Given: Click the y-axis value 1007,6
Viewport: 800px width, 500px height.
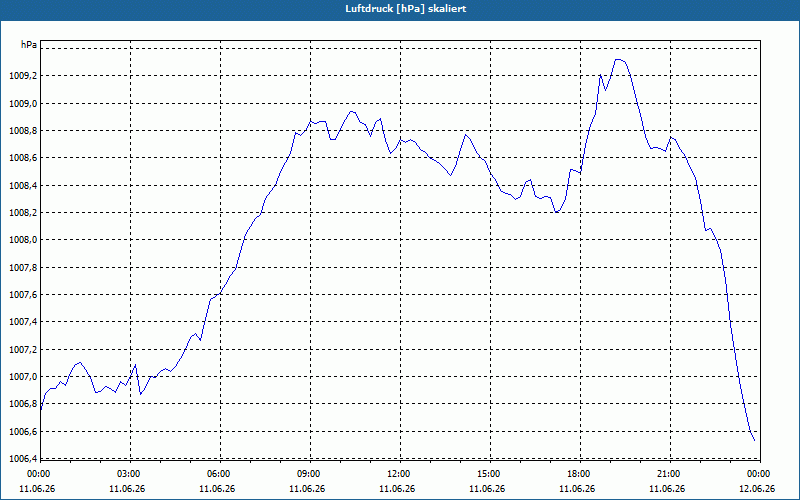Looking at the screenshot, I should 23,295.
